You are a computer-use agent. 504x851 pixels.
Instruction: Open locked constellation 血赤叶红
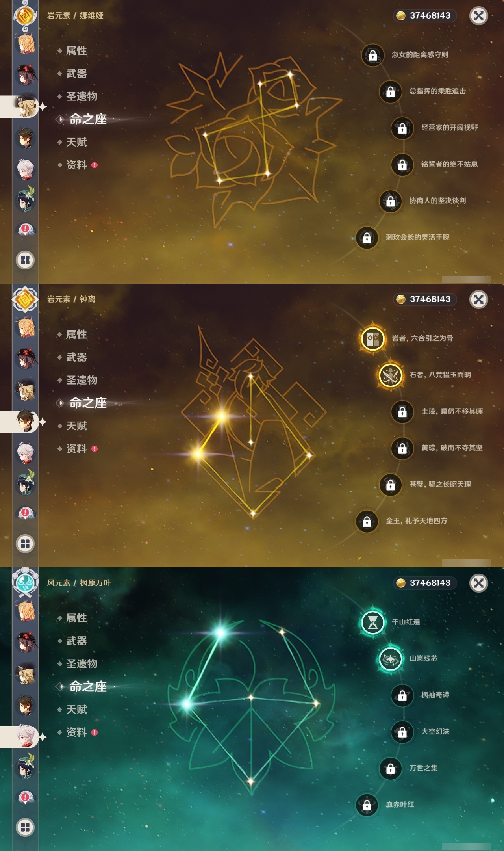coord(367,805)
